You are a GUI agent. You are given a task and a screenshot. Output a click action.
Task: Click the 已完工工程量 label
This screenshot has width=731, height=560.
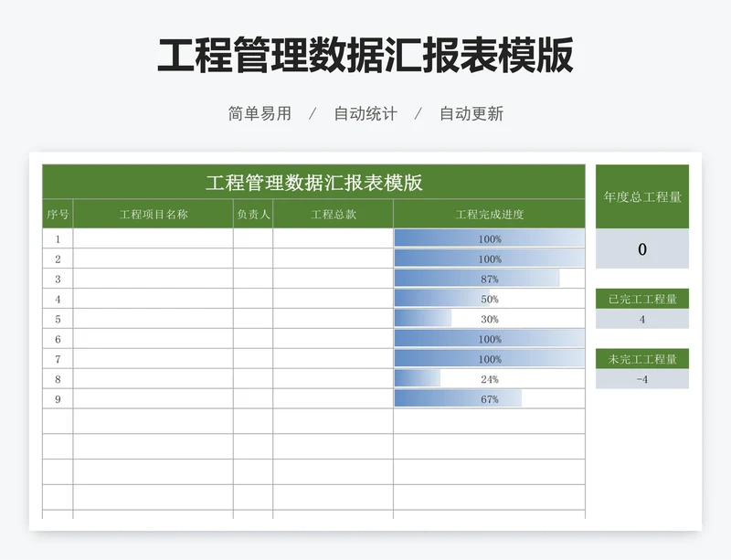click(642, 299)
